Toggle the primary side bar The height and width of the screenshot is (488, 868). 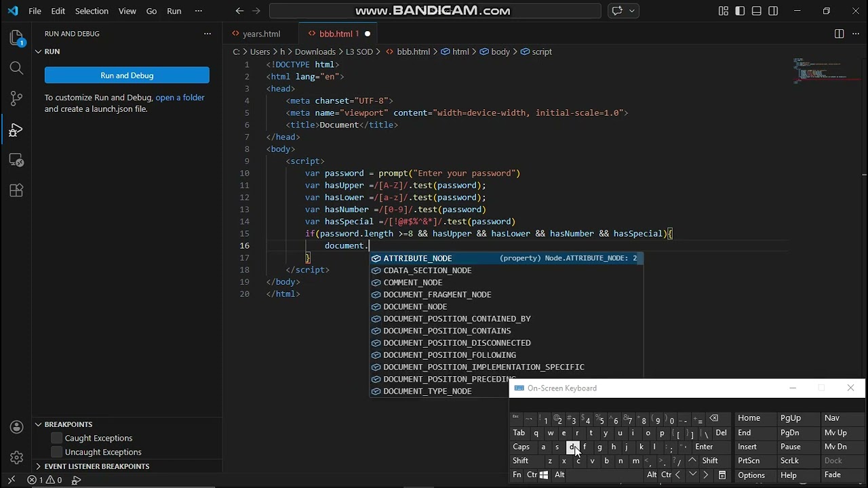[740, 11]
